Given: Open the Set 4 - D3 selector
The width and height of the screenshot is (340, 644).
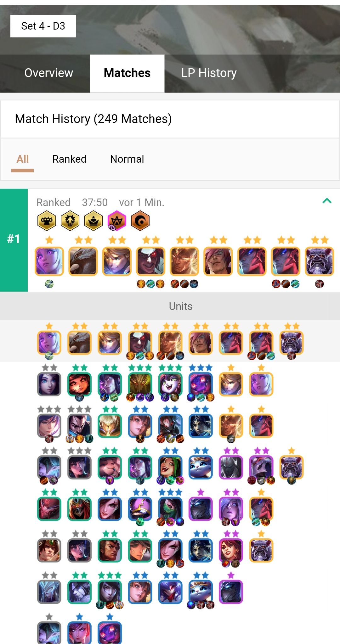Looking at the screenshot, I should pyautogui.click(x=43, y=26).
